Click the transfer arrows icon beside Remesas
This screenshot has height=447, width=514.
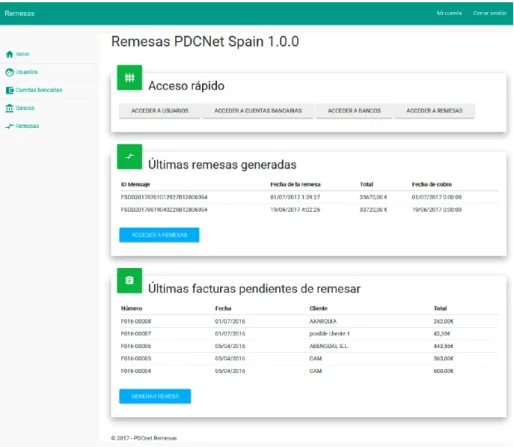tap(9, 126)
